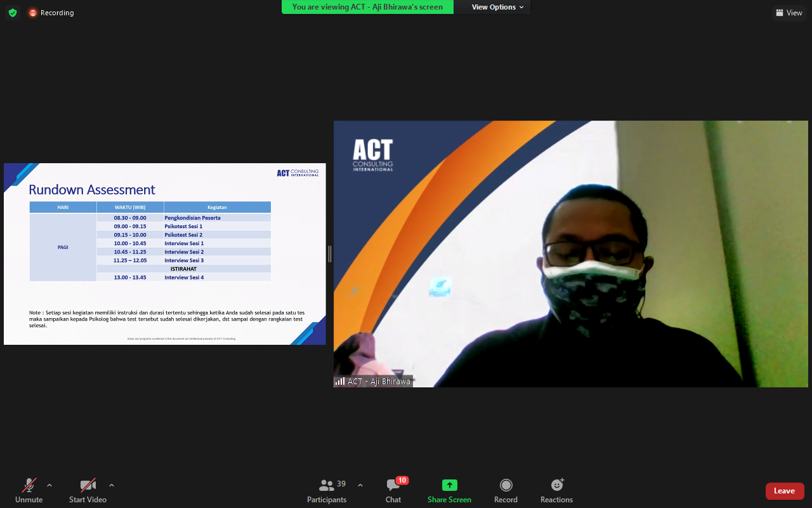The image size is (812, 508).
Task: Click the red Leave button
Action: tap(785, 491)
